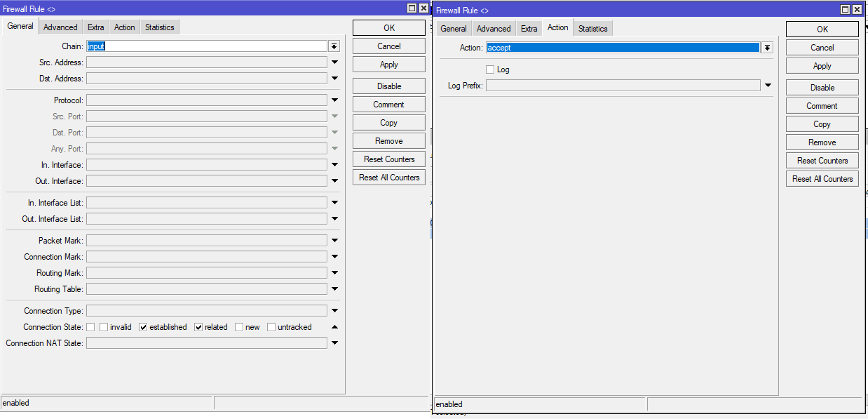Open the Action dropdown list
The width and height of the screenshot is (868, 419).
click(768, 48)
